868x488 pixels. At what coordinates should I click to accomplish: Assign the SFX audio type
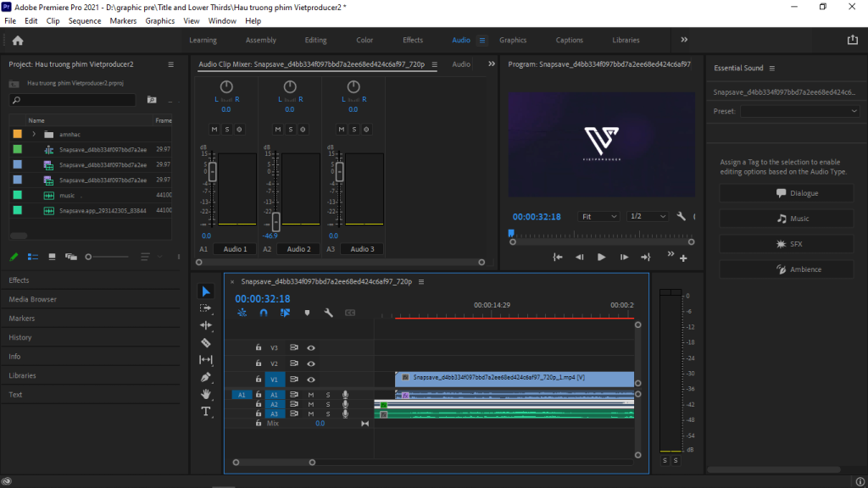[x=787, y=244]
